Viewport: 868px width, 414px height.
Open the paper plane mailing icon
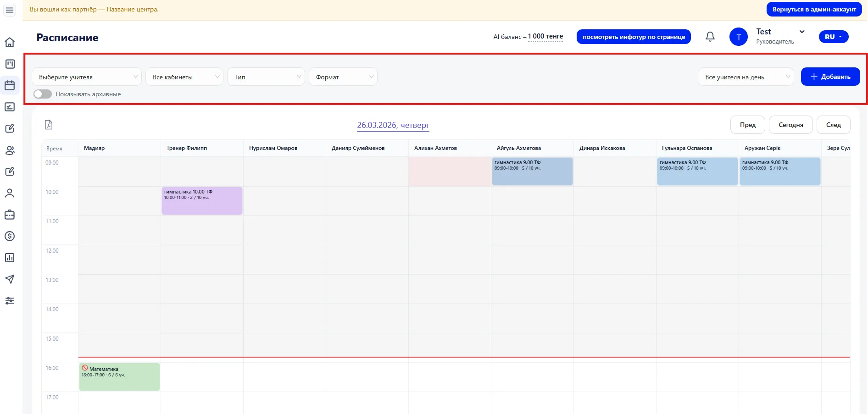click(x=10, y=279)
